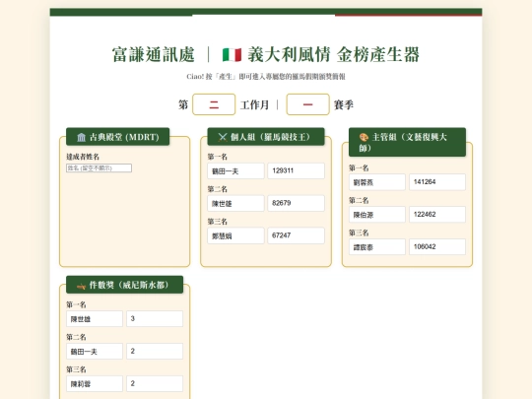Edit case-count third place name field
The image size is (532, 399).
pyautogui.click(x=95, y=384)
